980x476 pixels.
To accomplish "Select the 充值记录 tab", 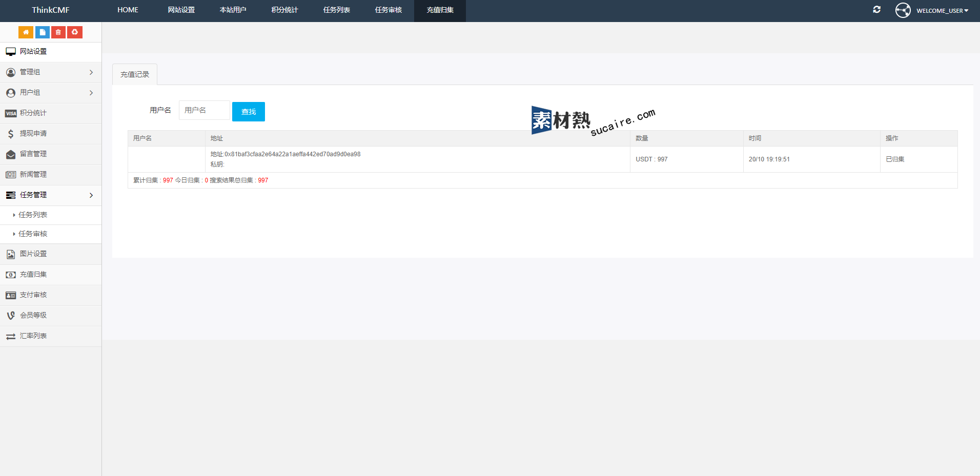I will 135,75.
